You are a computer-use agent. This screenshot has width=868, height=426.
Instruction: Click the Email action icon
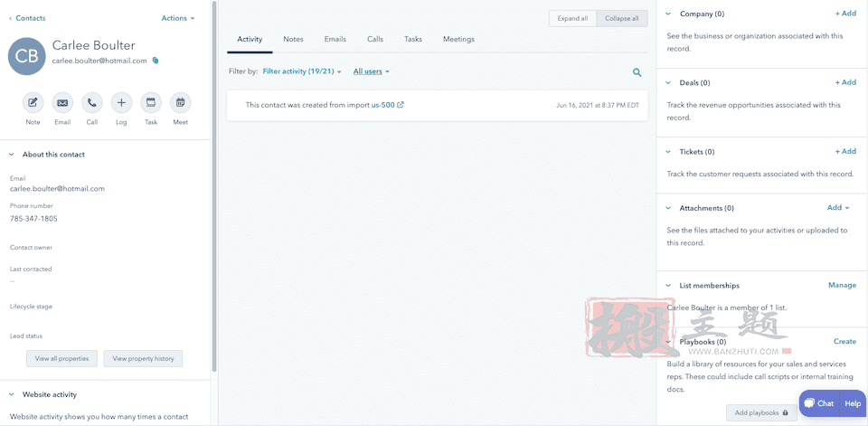coord(62,103)
